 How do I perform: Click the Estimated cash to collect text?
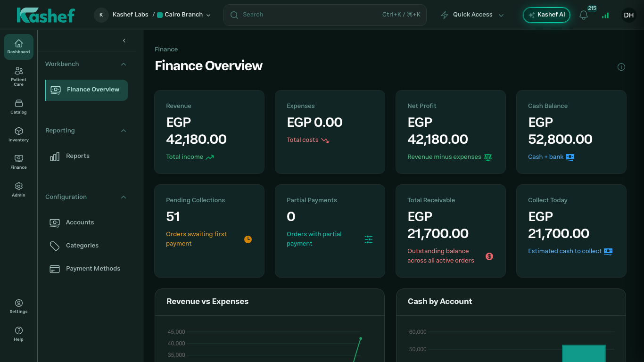point(565,251)
